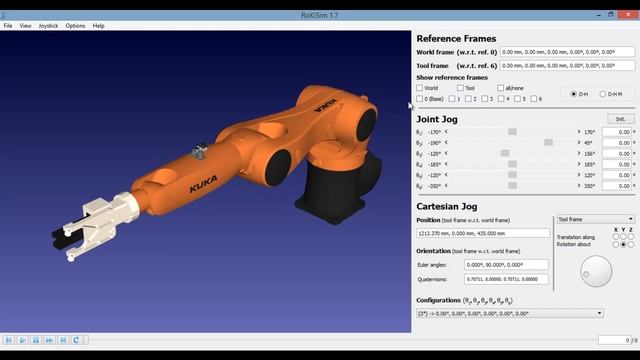The width and height of the screenshot is (640, 360).
Task: Click the skip-to-end playback button
Action: click(63, 340)
